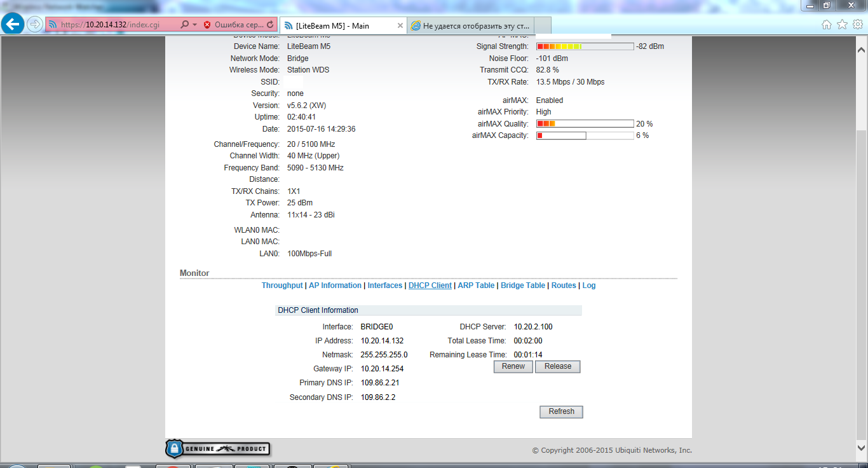The image size is (868, 468).
Task: Click the back navigation arrow
Action: tap(13, 24)
